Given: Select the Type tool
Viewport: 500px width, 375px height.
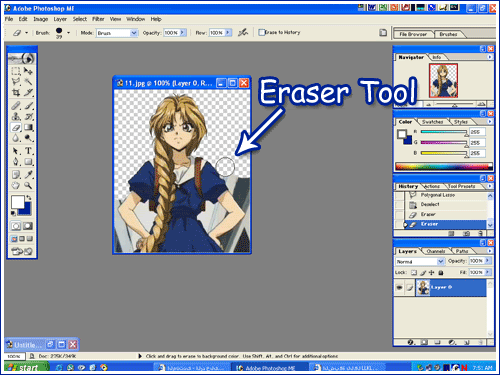Looking at the screenshot, I should click(28, 151).
